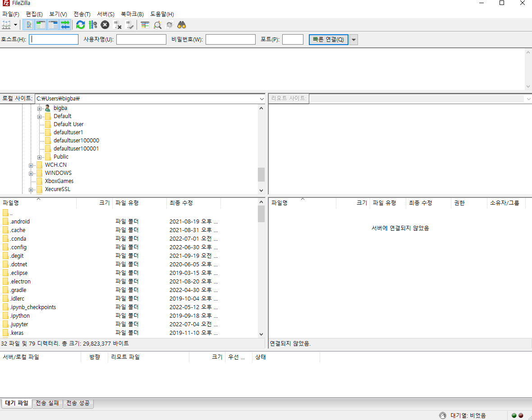Focus the 사용자명 username field

point(141,39)
